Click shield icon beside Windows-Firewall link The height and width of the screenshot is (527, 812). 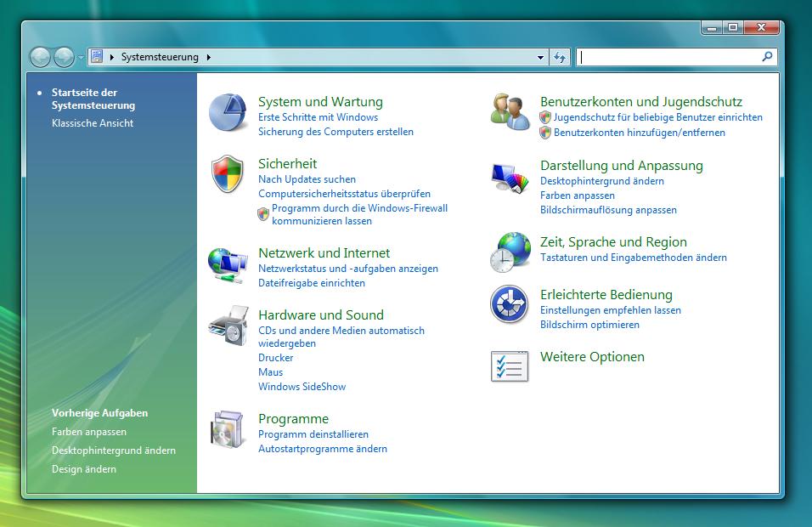point(263,213)
